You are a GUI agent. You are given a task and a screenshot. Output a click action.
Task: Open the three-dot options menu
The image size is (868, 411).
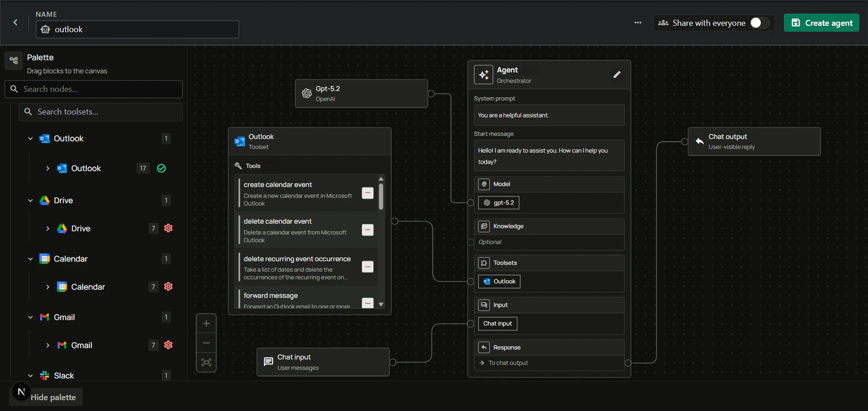coord(638,23)
